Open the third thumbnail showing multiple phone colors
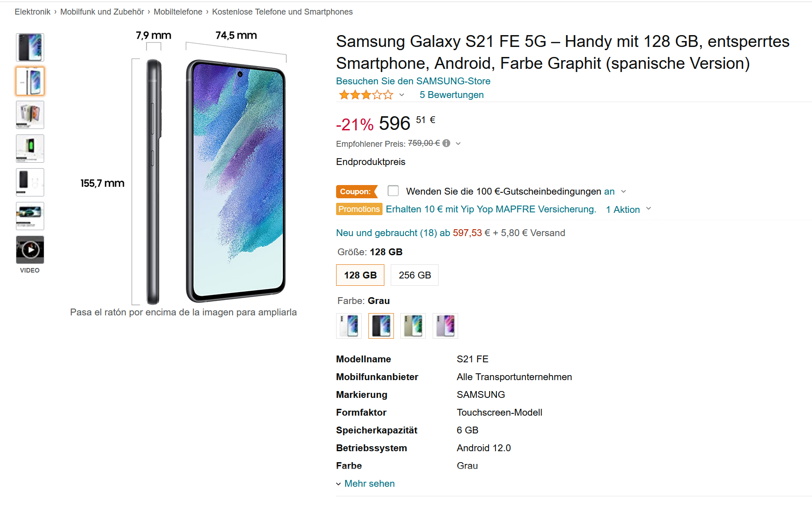812x510 pixels. pyautogui.click(x=30, y=115)
